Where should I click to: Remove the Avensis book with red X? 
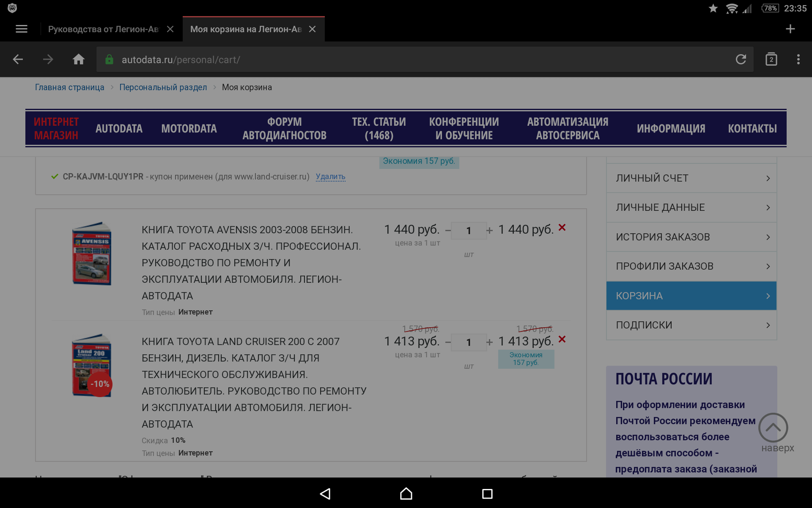[x=562, y=227]
